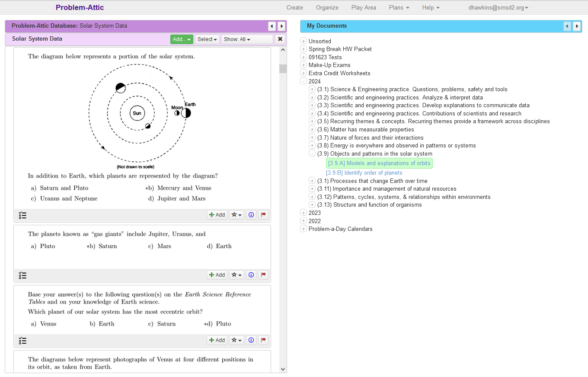588x377 pixels.
Task: Click the X button in Solar System Data bar
Action: point(280,39)
